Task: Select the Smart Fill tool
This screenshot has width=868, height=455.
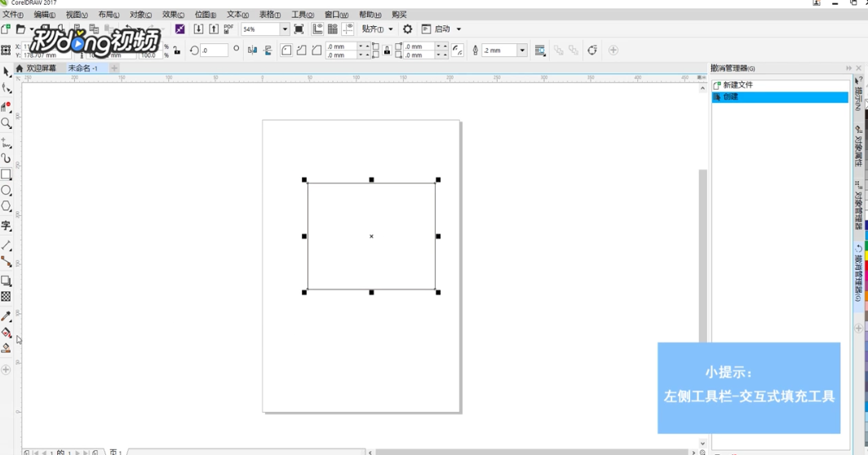Action: pos(6,347)
